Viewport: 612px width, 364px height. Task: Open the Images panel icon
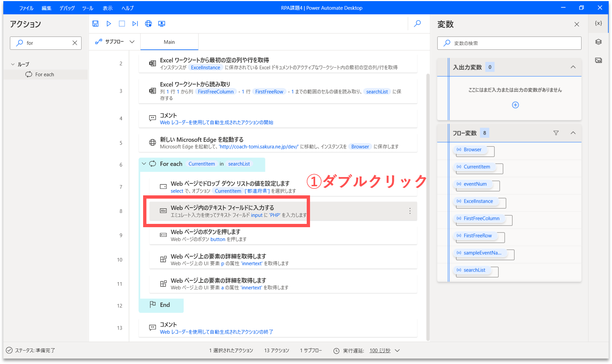click(x=598, y=60)
